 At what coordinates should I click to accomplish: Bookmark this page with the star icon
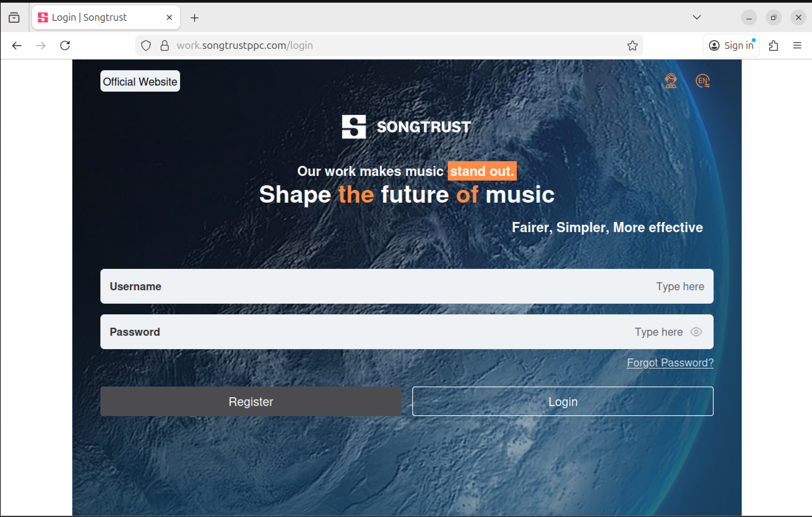click(632, 45)
